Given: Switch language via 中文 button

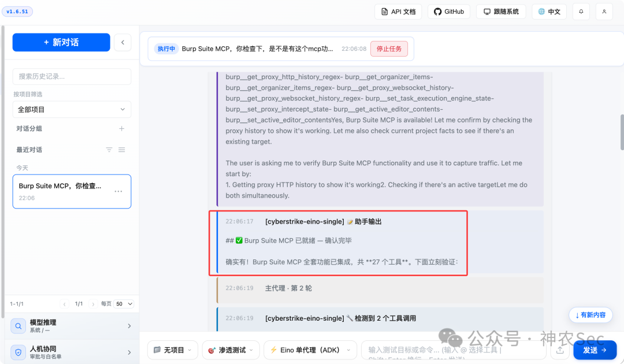Looking at the screenshot, I should (549, 12).
